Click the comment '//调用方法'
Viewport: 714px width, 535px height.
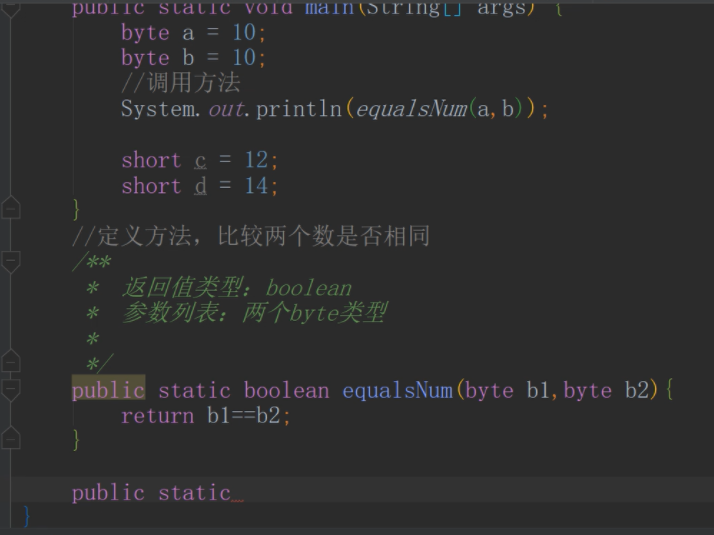181,83
